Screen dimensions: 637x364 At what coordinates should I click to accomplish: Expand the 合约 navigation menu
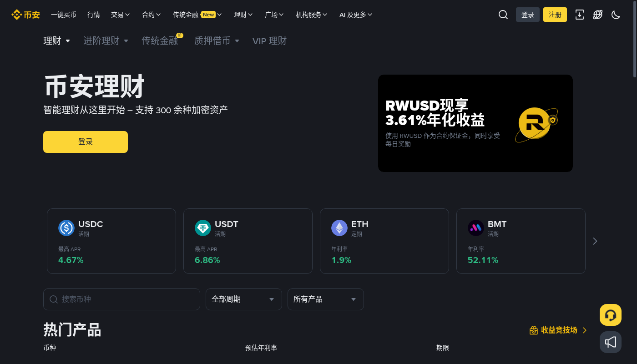[152, 15]
